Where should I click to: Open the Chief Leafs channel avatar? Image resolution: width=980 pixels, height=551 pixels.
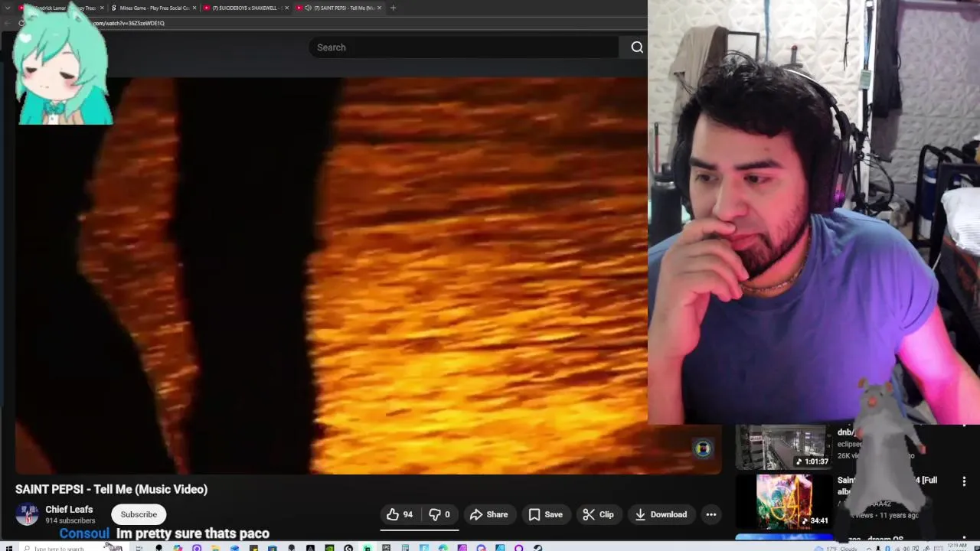coord(27,514)
